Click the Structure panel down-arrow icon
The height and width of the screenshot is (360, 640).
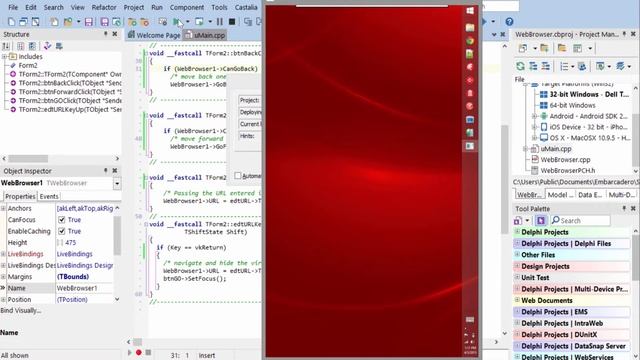click(59, 46)
